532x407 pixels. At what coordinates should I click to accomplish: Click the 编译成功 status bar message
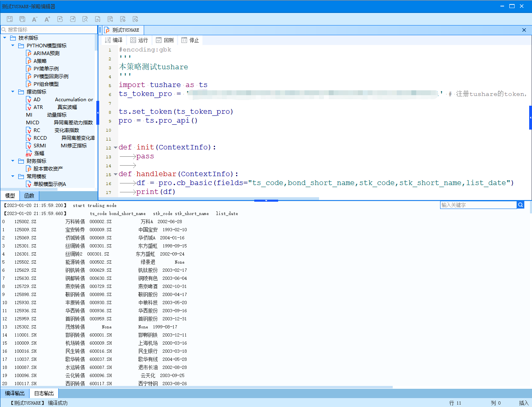(x=58, y=403)
